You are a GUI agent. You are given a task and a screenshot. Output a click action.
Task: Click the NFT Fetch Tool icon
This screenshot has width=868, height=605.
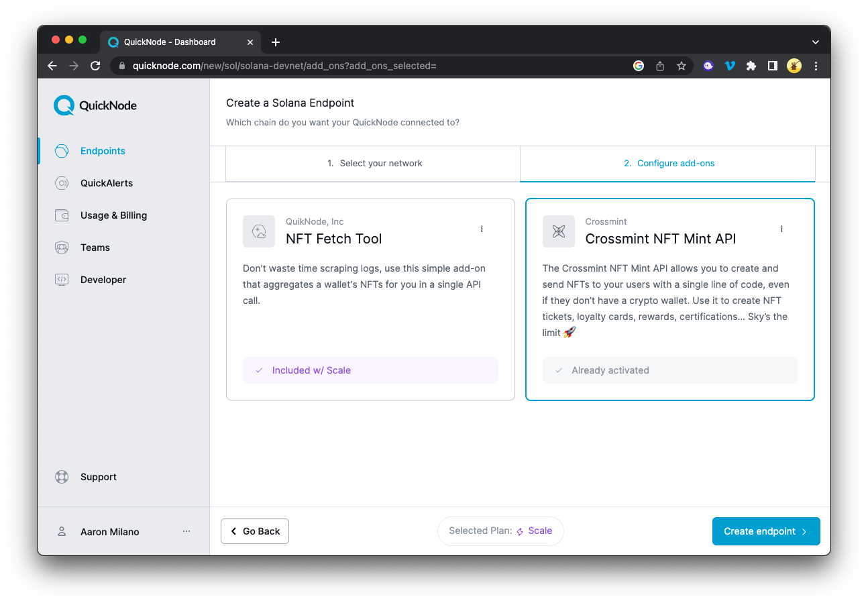259,231
